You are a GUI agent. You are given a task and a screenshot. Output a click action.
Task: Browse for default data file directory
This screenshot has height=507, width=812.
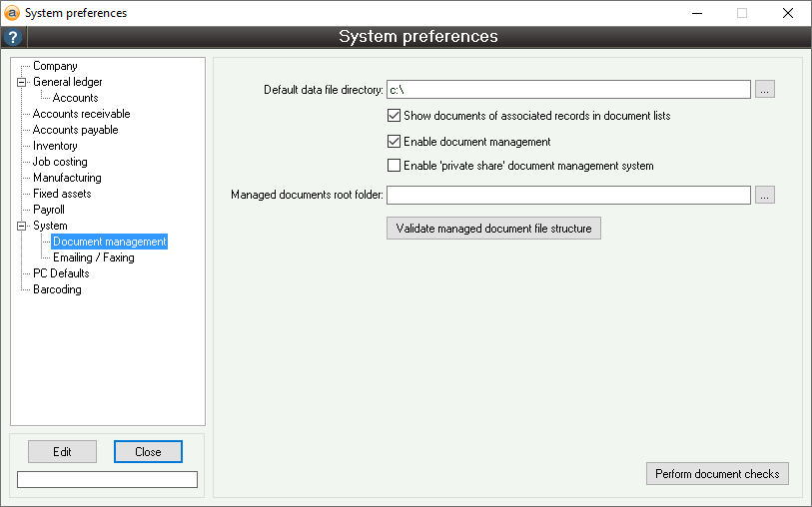(765, 90)
